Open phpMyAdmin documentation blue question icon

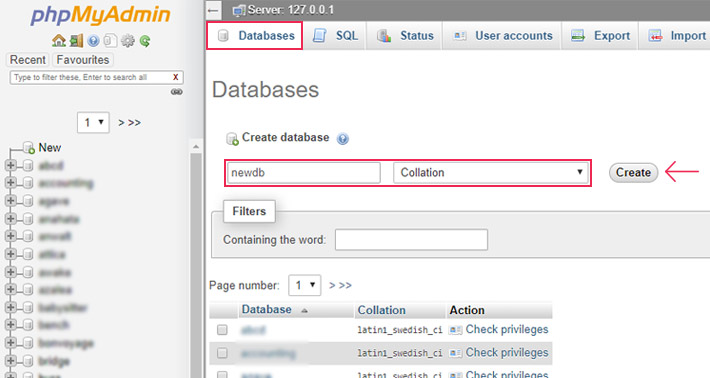[x=93, y=41]
